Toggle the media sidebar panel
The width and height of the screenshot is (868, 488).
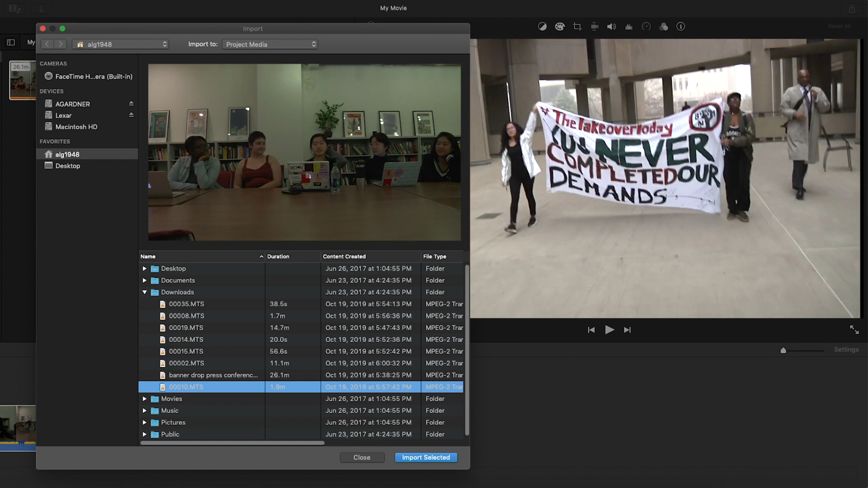11,42
